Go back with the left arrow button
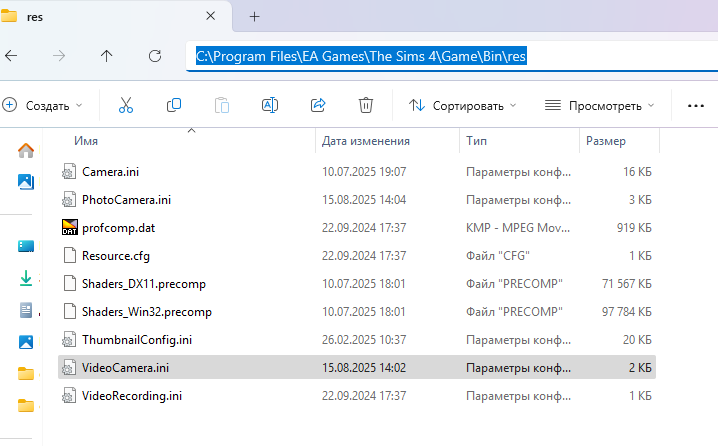The height and width of the screenshot is (446, 718). pyautogui.click(x=11, y=56)
